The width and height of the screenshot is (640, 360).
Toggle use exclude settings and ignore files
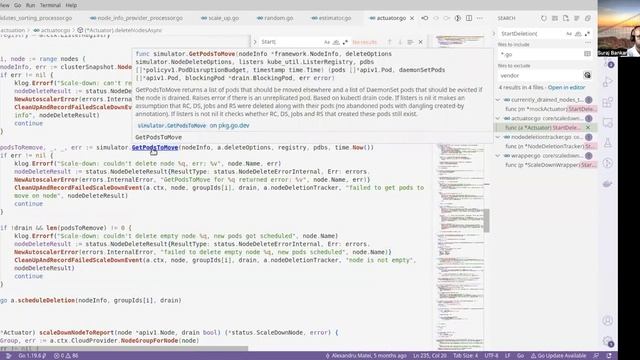point(587,75)
